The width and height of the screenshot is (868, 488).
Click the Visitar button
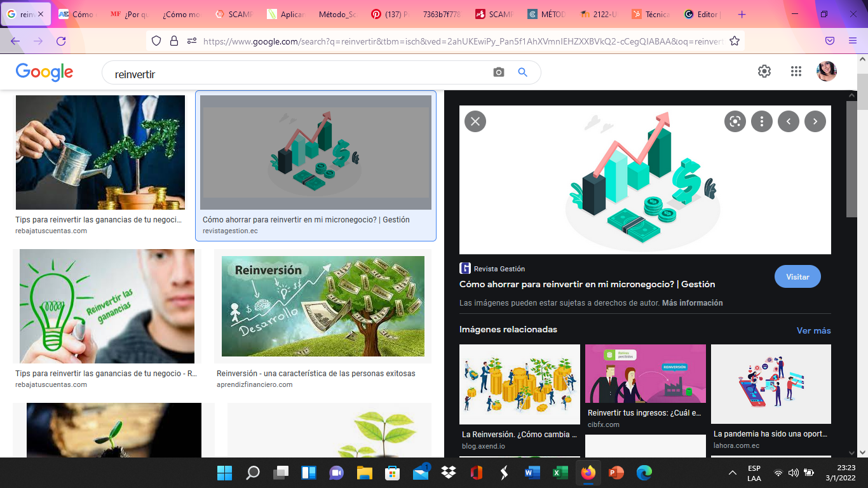pos(797,276)
